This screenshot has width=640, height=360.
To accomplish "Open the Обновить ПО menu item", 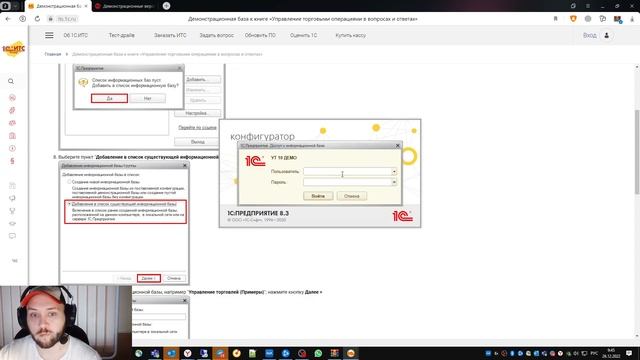I will point(260,36).
